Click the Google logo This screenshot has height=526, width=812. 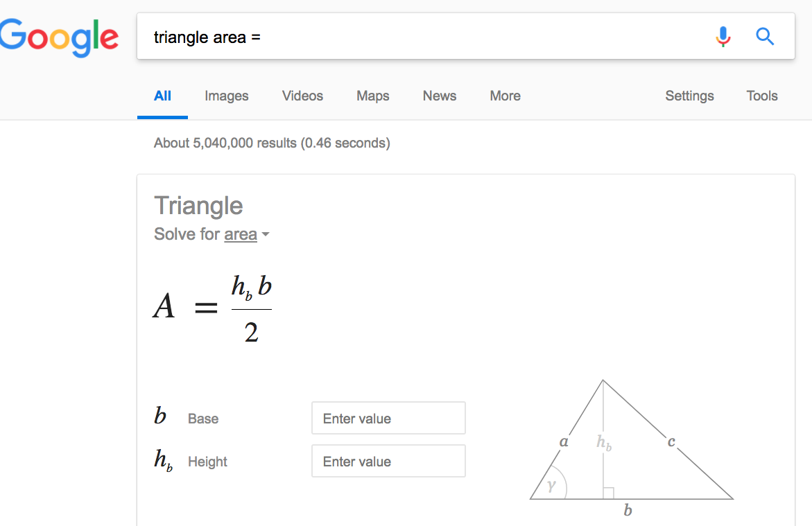(58, 36)
